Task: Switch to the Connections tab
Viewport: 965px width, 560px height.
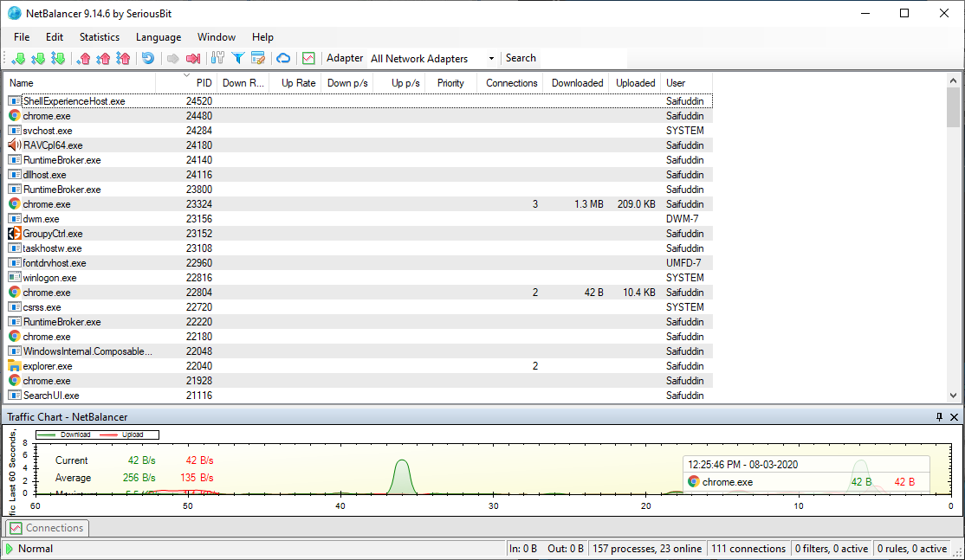Action: coord(48,528)
